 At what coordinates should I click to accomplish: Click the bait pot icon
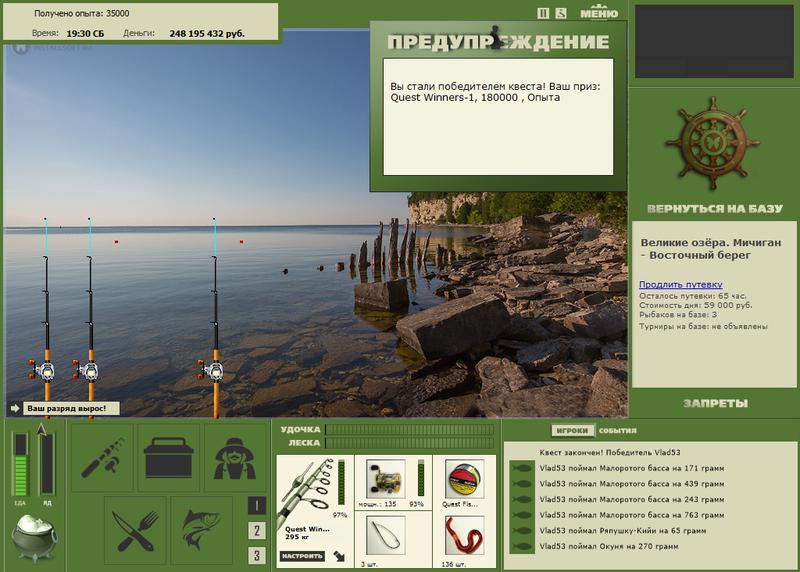click(x=35, y=538)
